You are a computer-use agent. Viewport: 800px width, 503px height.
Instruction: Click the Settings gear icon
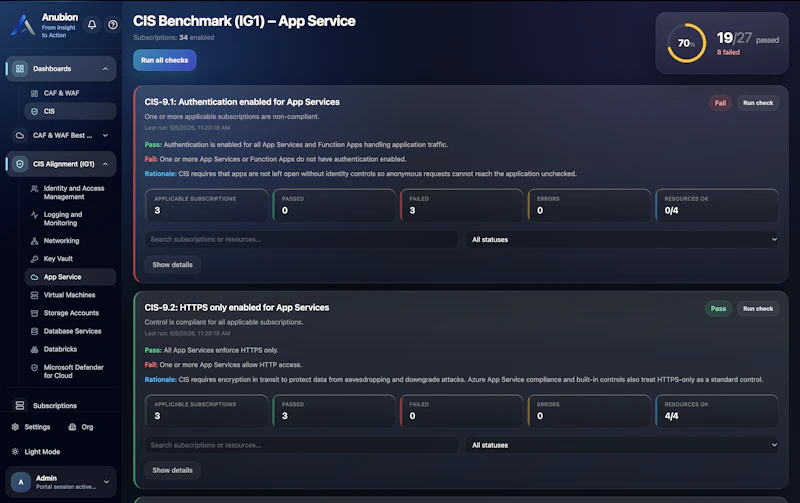(x=15, y=427)
